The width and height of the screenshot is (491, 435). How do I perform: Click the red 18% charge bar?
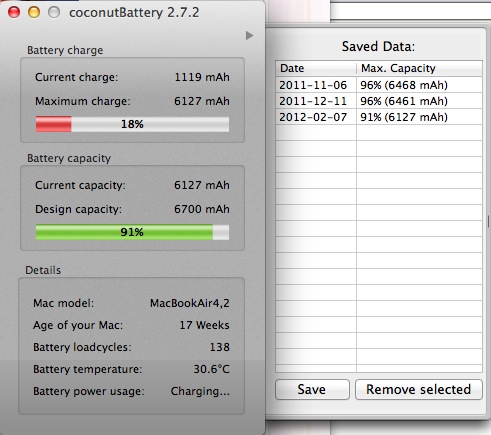point(132,124)
